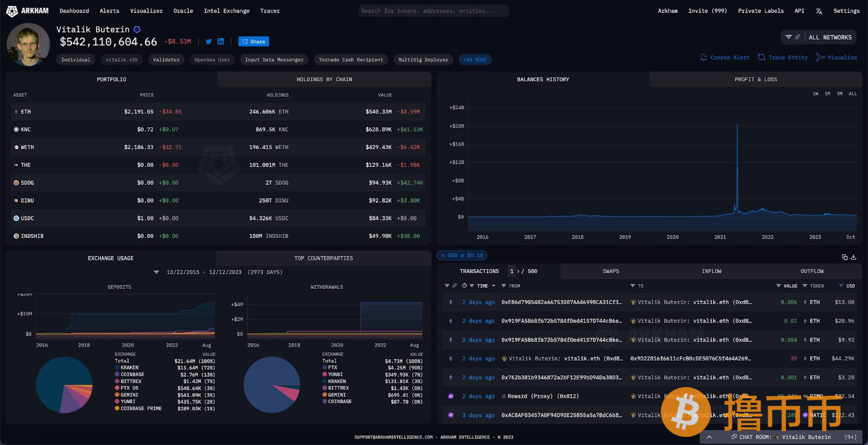Screen dimensions: 868x445
Task: Switch to the Inflow tab
Action: pyautogui.click(x=712, y=271)
